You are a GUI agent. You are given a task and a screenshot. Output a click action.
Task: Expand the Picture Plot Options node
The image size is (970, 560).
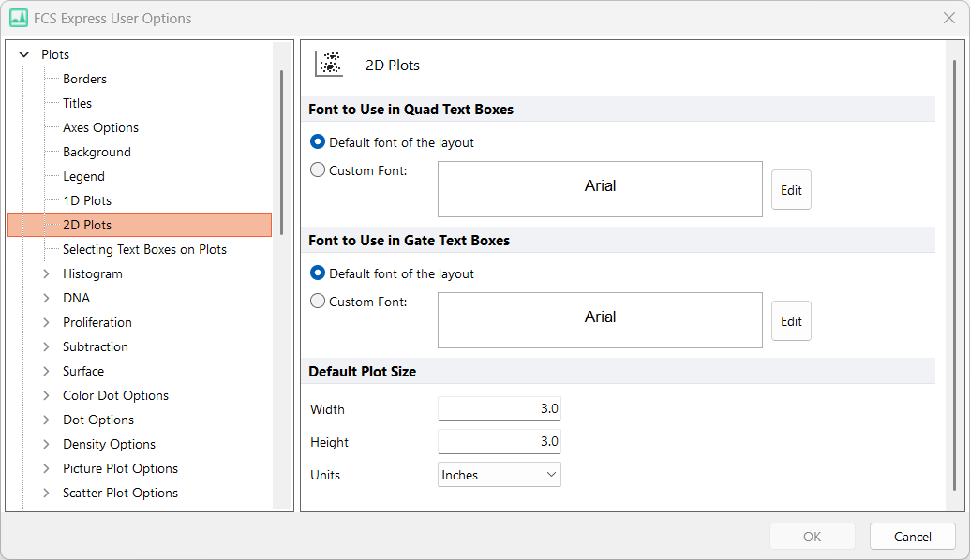47,468
